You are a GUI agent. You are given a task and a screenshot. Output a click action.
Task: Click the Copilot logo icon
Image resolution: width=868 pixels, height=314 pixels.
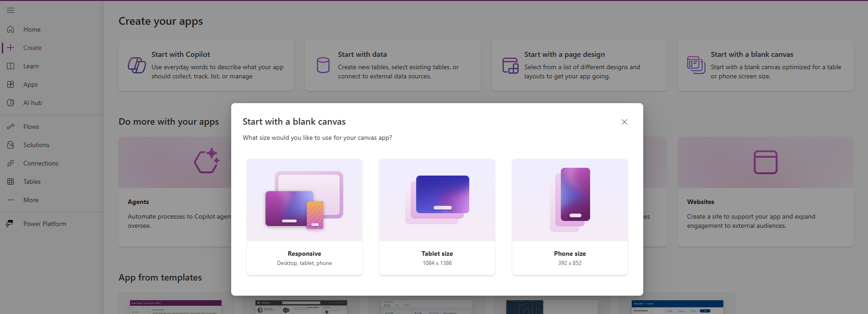(137, 65)
